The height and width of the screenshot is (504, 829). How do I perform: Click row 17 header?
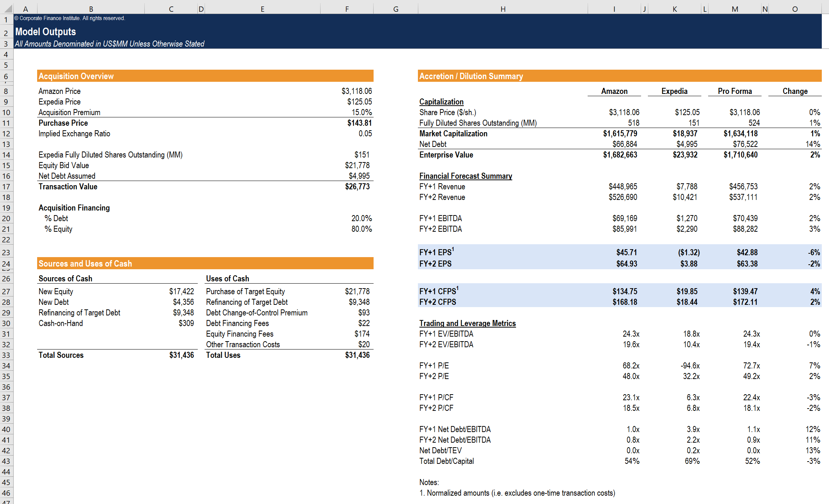coord(6,187)
